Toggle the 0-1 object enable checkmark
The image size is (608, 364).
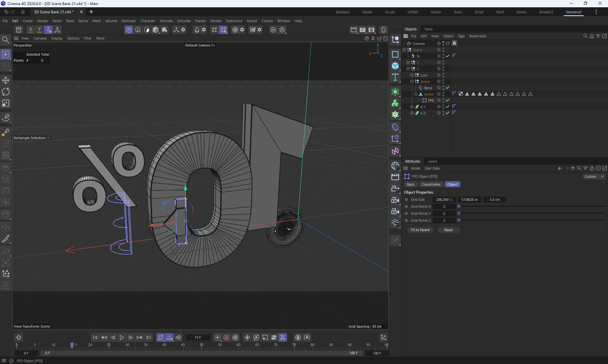click(447, 107)
